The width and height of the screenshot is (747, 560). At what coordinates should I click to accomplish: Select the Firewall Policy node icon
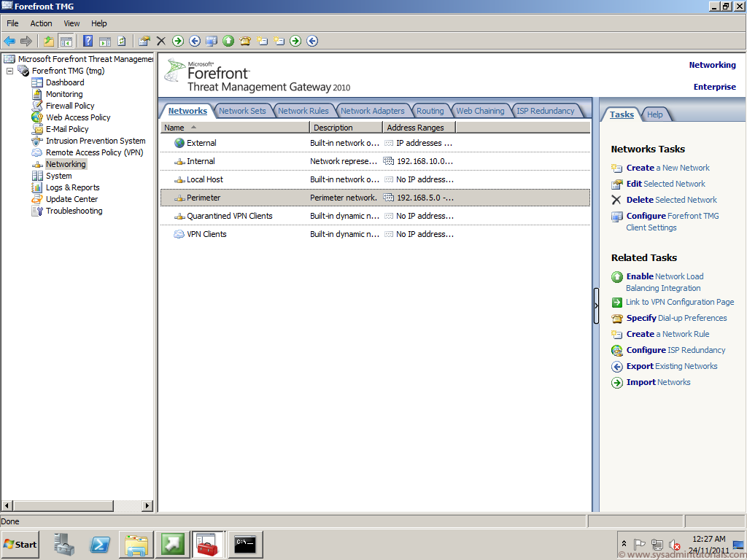pyautogui.click(x=37, y=106)
